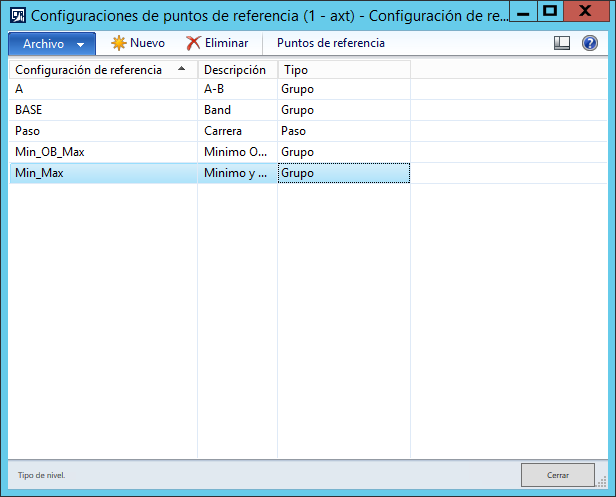Image resolution: width=616 pixels, height=497 pixels.
Task: Expand the Archivo dropdown arrow
Action: 81,44
